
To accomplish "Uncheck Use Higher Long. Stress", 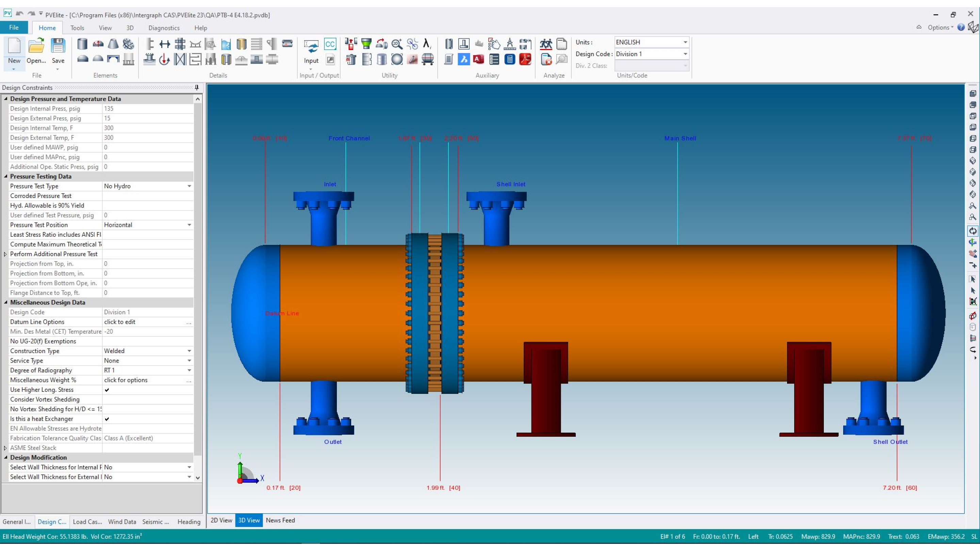I will tap(107, 390).
